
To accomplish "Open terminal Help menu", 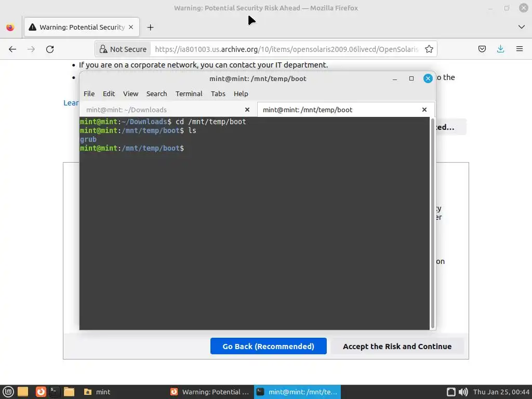I will pos(241,94).
